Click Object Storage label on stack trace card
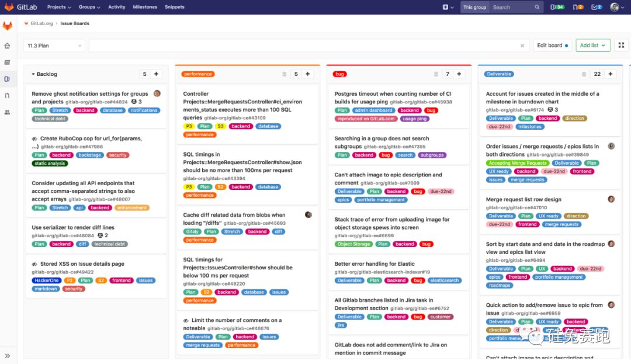Viewport: 631px width, 364px height. 353,244
